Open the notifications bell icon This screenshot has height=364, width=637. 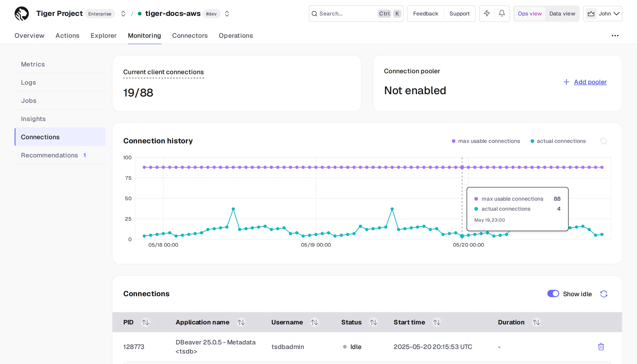tap(502, 13)
